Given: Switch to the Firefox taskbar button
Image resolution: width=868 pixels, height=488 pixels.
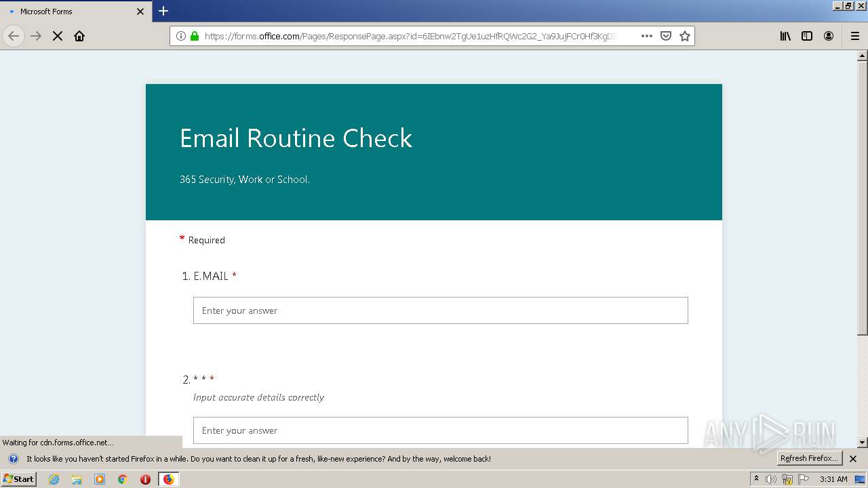Looking at the screenshot, I should coord(168,479).
